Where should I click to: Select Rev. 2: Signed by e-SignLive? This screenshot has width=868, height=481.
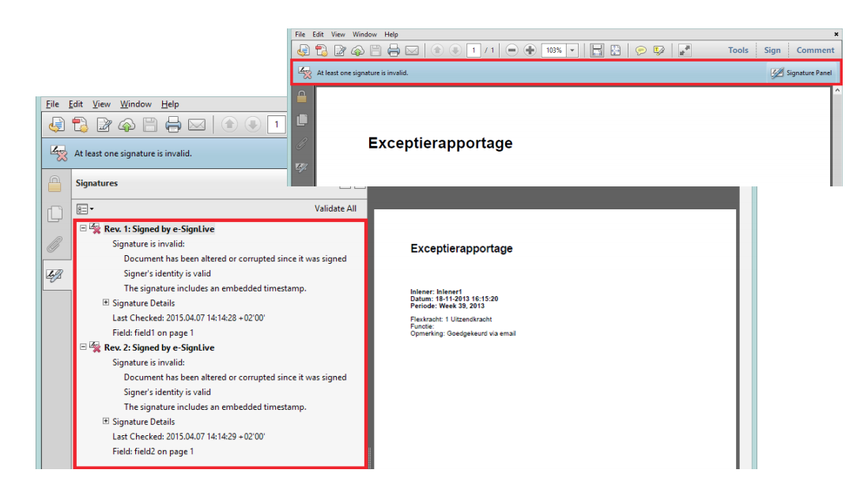click(159, 348)
